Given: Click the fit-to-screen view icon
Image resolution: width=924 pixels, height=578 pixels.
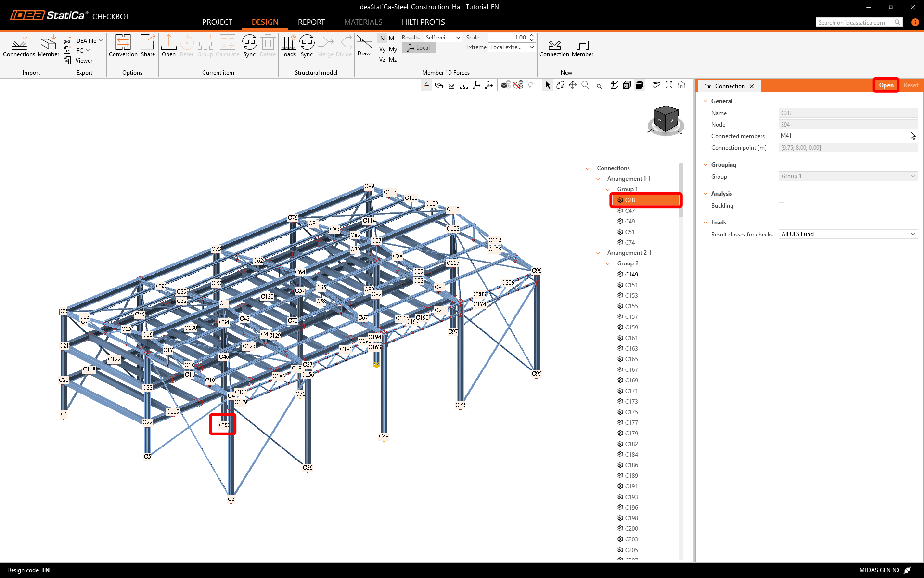Looking at the screenshot, I should [x=669, y=85].
